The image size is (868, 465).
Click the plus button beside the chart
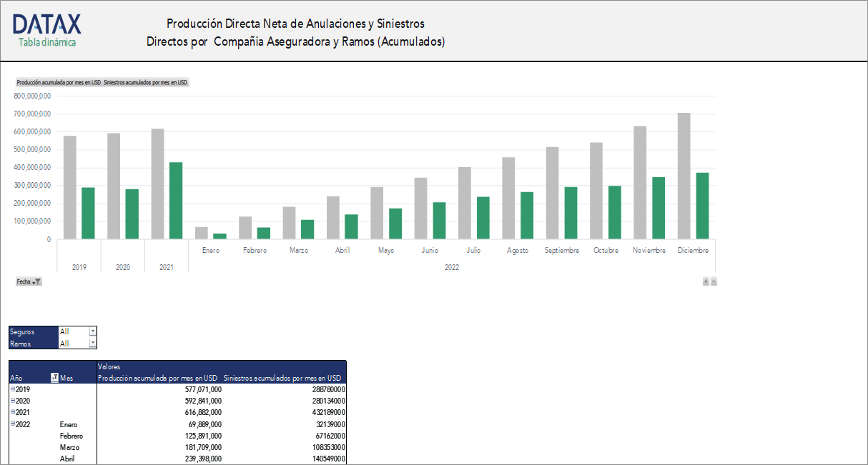click(x=706, y=281)
